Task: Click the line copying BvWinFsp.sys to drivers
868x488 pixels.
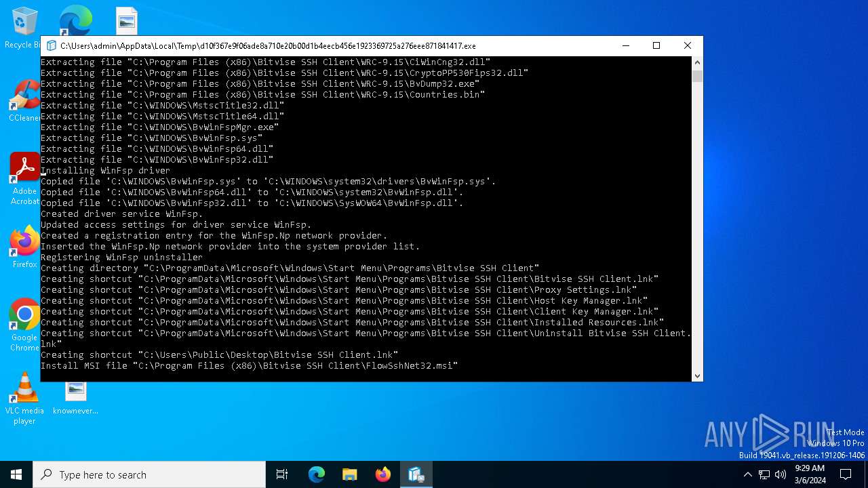Action: coord(268,181)
